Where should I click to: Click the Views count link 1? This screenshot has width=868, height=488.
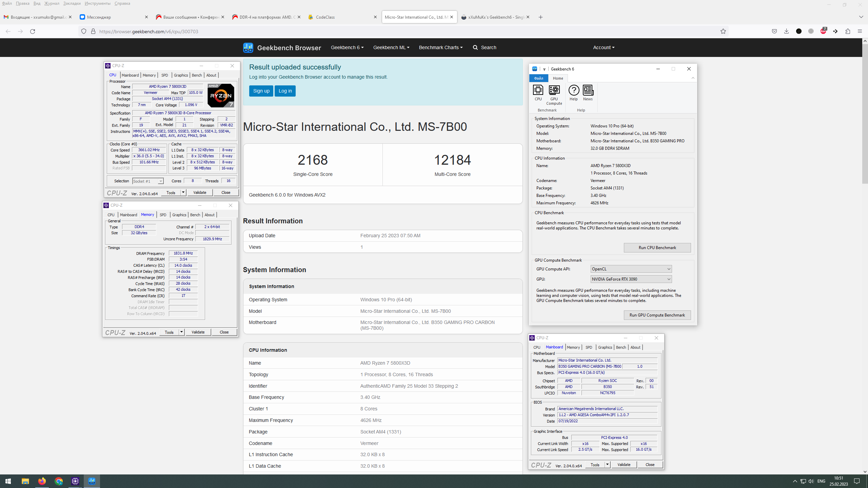click(x=361, y=247)
